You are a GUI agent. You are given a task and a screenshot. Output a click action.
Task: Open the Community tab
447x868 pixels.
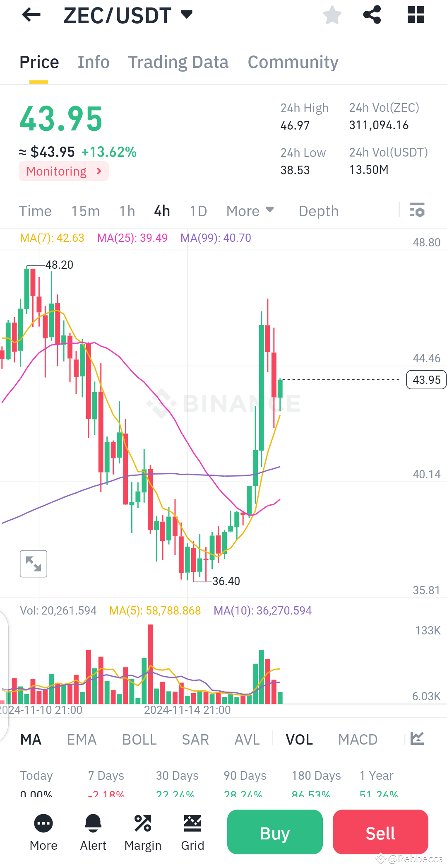click(x=293, y=62)
